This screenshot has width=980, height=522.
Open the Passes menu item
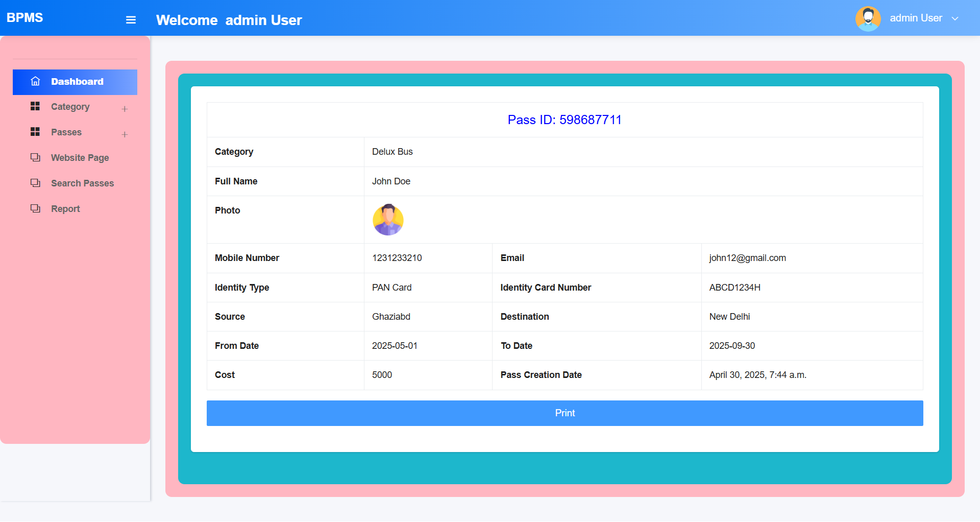75,132
